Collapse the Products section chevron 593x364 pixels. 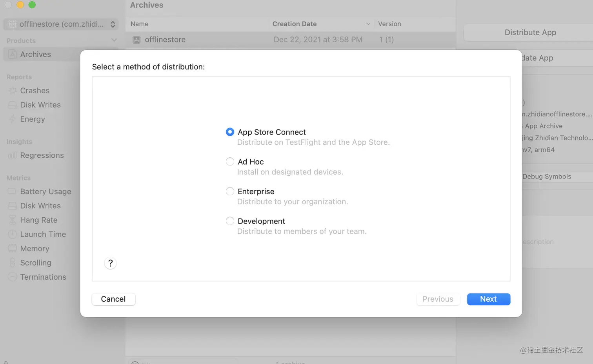(x=114, y=40)
